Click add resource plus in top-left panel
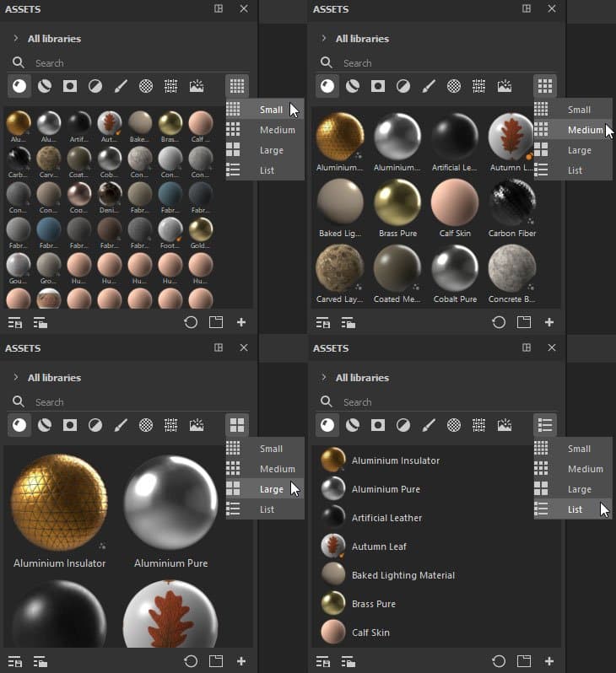616x673 pixels. click(241, 322)
